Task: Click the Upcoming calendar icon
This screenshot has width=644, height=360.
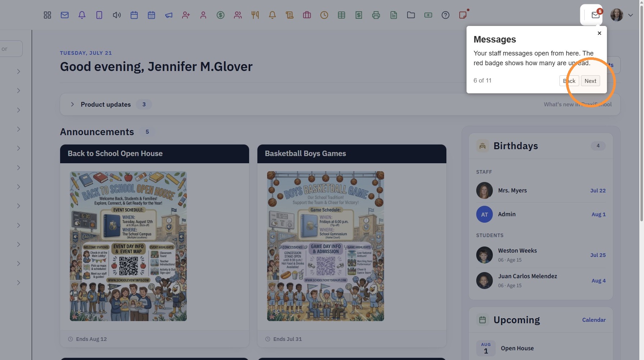Action: tap(482, 320)
